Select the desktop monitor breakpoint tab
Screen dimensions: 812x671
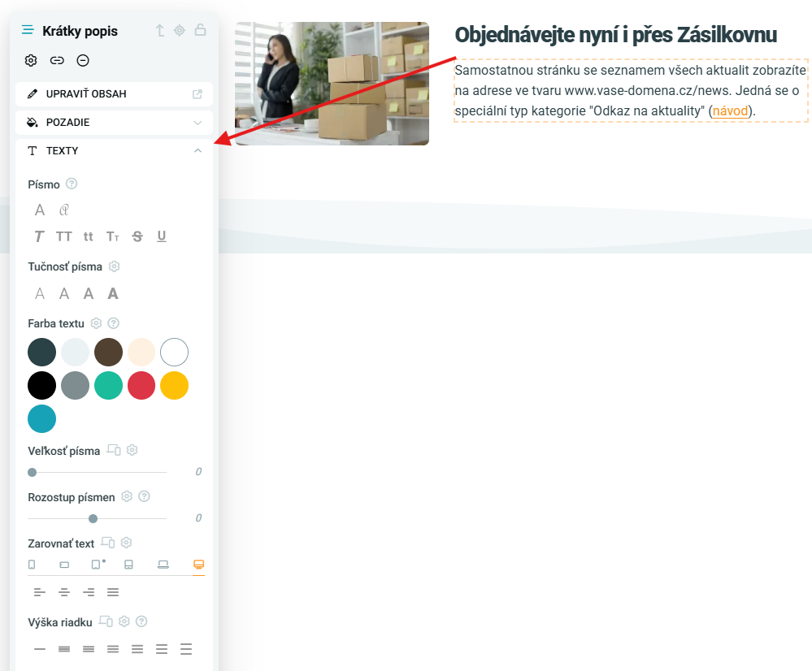(x=199, y=565)
